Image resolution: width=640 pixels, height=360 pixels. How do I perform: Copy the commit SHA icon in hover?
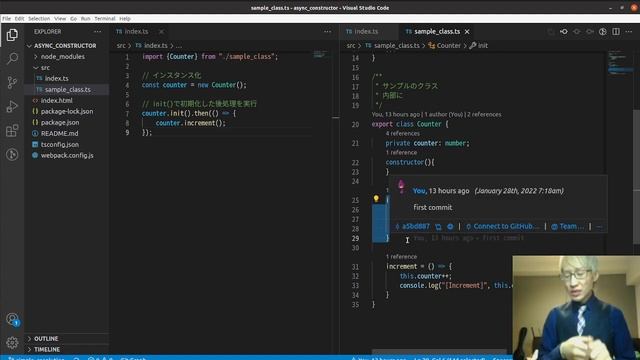tap(438, 227)
